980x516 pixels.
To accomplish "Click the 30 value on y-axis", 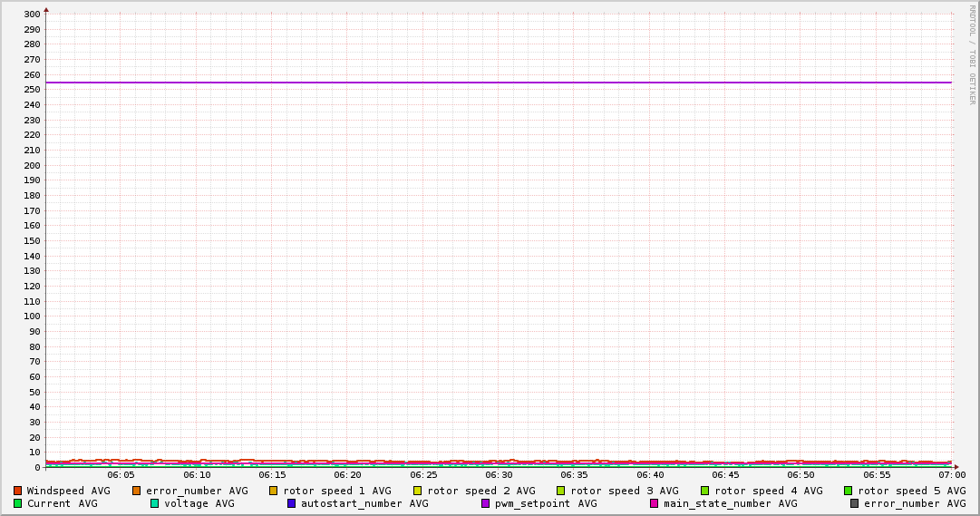I will pos(34,423).
